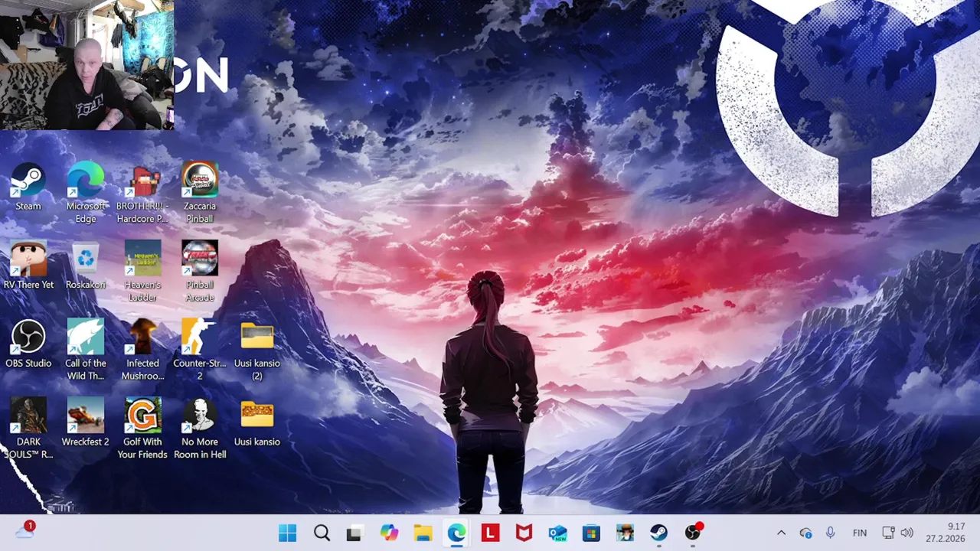The height and width of the screenshot is (551, 980).
Task: Open the red L app on taskbar
Action: [x=490, y=533]
